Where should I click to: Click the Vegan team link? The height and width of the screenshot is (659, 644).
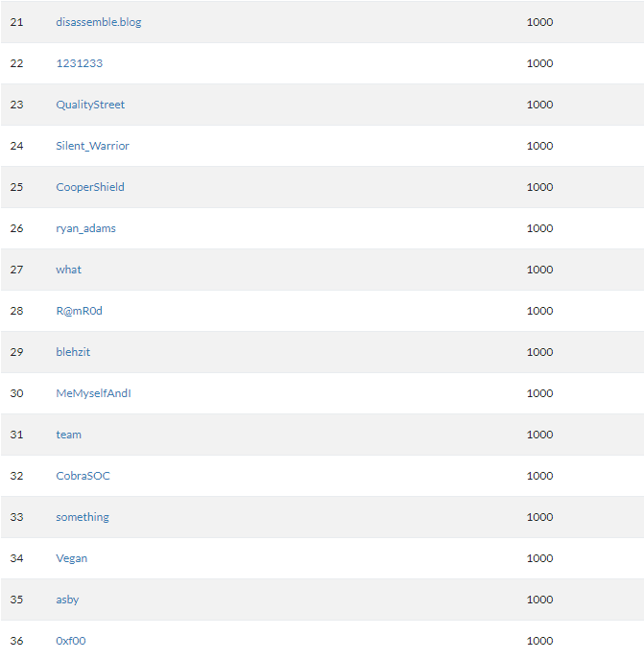click(71, 558)
